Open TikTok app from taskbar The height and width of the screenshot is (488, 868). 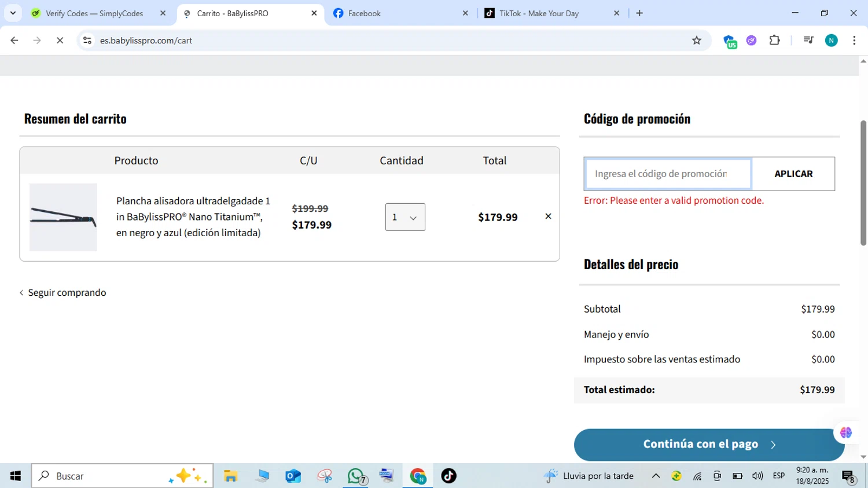(449, 476)
